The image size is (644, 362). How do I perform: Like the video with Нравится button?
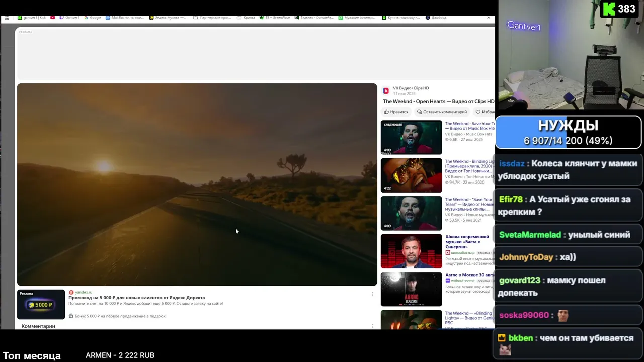pos(396,112)
